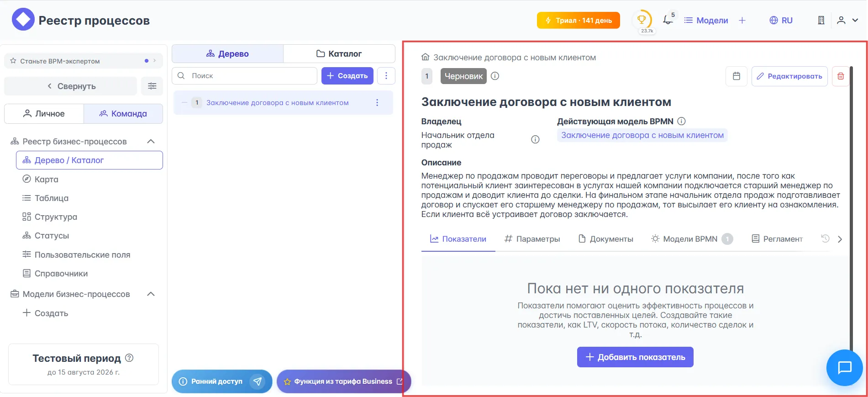The width and height of the screenshot is (868, 397).
Task: Click the trophy achievements icon
Action: pos(642,20)
